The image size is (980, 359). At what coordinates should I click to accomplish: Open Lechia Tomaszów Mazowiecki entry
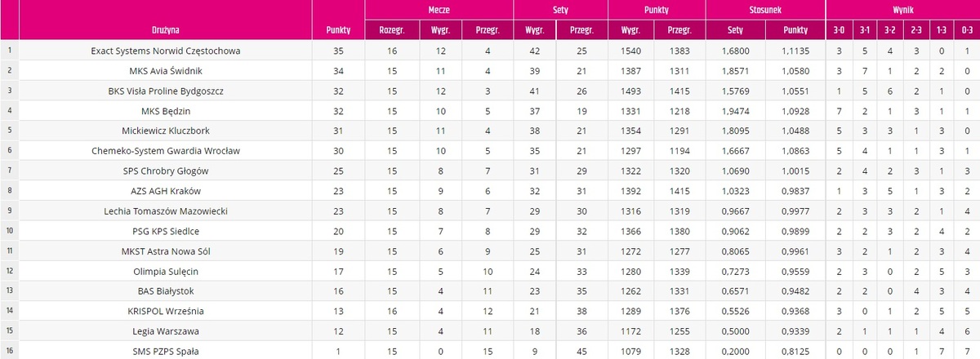click(166, 211)
